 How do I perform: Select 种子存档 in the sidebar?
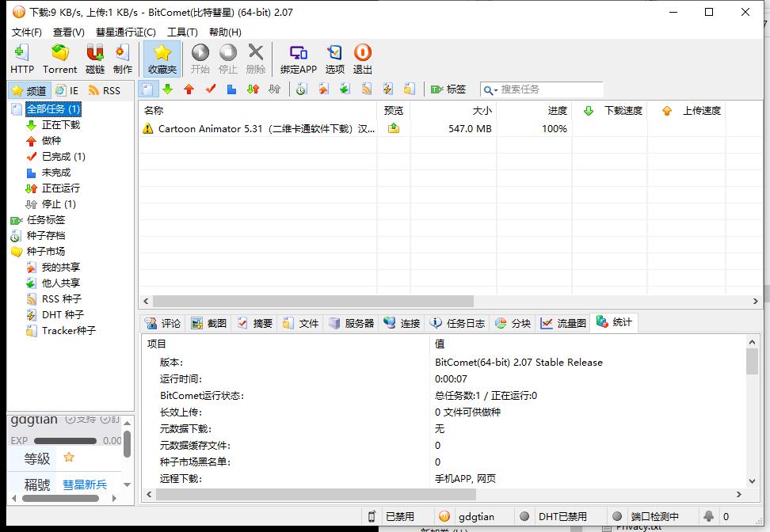(46, 236)
